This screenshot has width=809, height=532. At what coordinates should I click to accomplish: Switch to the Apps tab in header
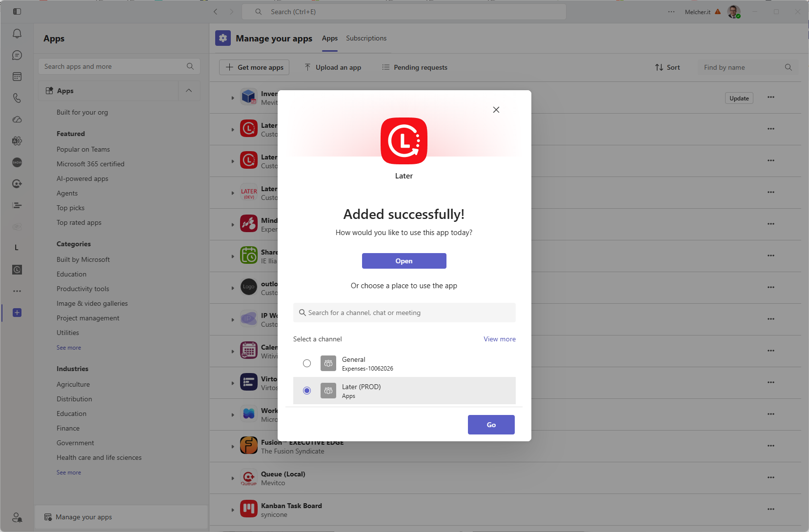330,38
